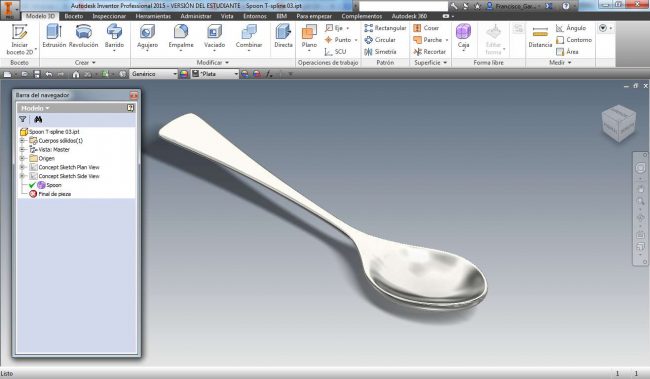The width and height of the screenshot is (650, 379).
Task: Switch to the Modelo 3D ribbon tab
Action: point(40,16)
